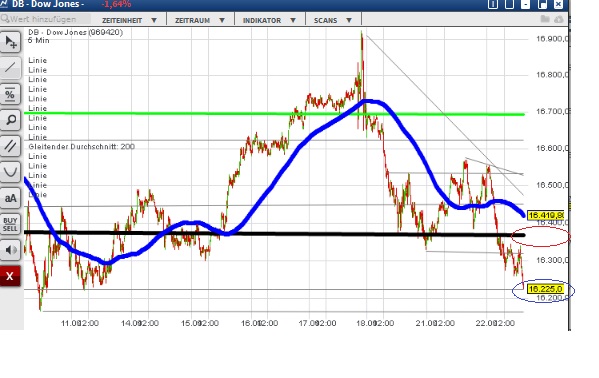Open the BUY SELL order tool
Screen dimensions: 599x378
coord(10,224)
